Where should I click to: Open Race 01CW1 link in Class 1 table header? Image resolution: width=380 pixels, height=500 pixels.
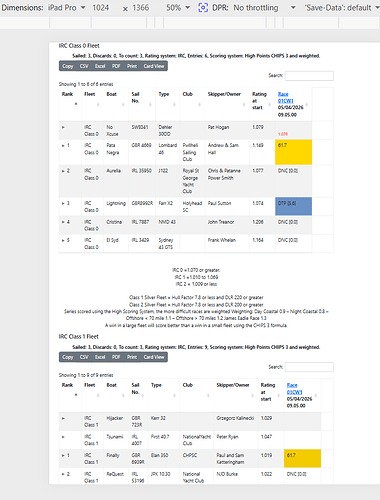(294, 388)
